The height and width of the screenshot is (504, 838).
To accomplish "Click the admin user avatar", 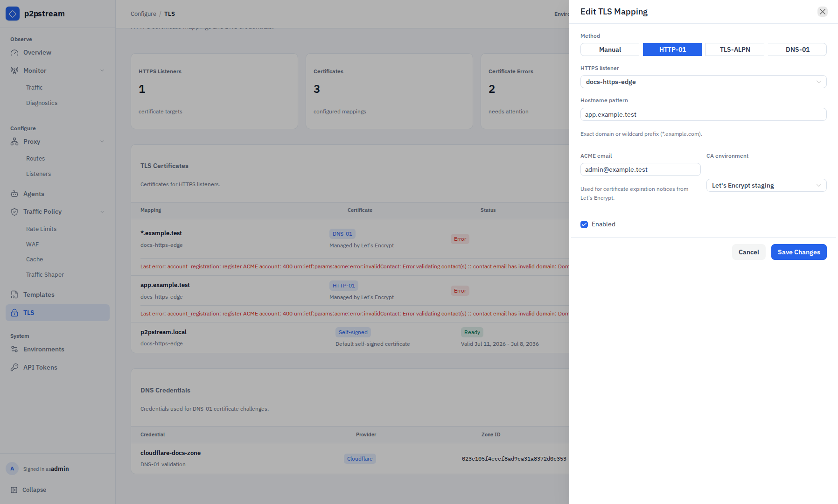I will (x=12, y=469).
